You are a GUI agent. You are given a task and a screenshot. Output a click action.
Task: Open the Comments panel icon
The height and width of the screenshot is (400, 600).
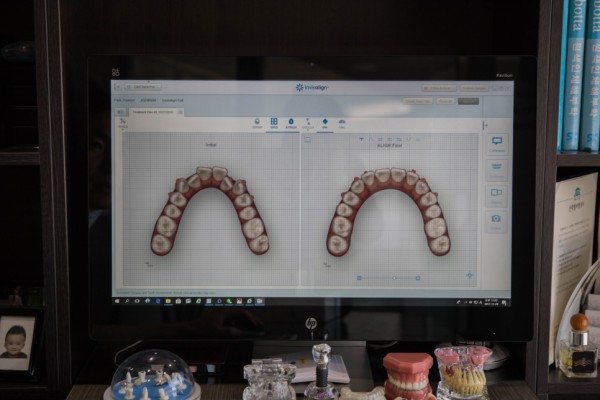497,144
